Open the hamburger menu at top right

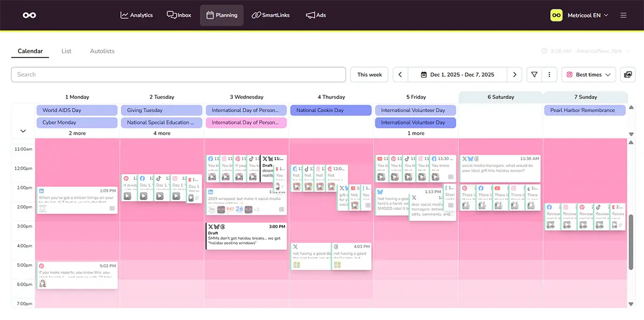pos(623,16)
